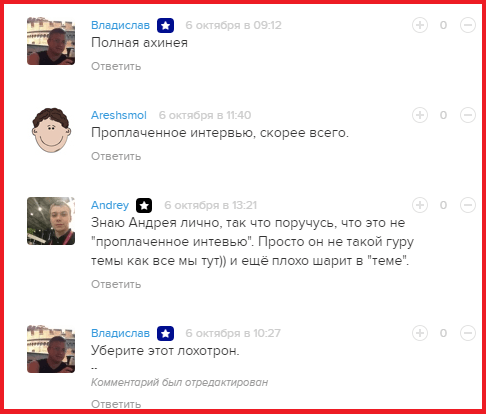This screenshot has height=414, width=486.
Task: Open Владислав's profile from the 09:12 comment
Action: click(x=120, y=25)
